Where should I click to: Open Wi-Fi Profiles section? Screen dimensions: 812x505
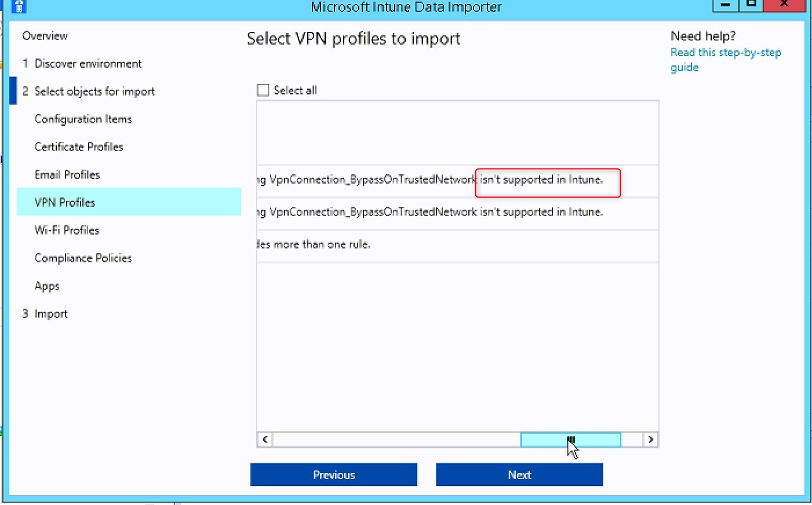[67, 230]
